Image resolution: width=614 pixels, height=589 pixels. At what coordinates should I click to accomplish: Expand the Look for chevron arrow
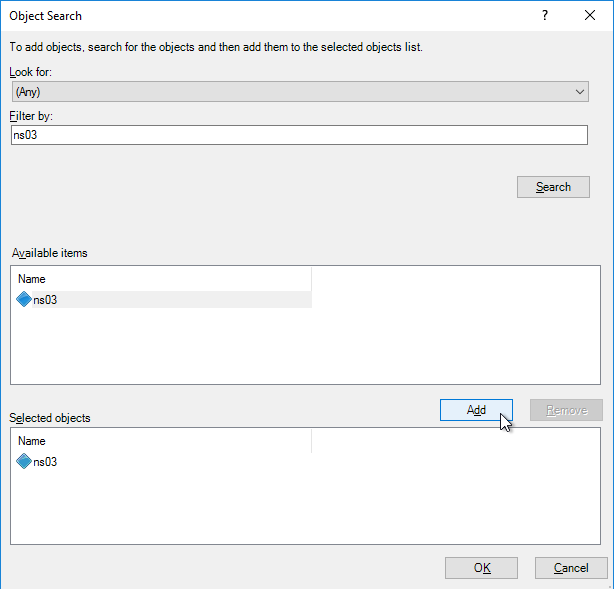pyautogui.click(x=580, y=92)
